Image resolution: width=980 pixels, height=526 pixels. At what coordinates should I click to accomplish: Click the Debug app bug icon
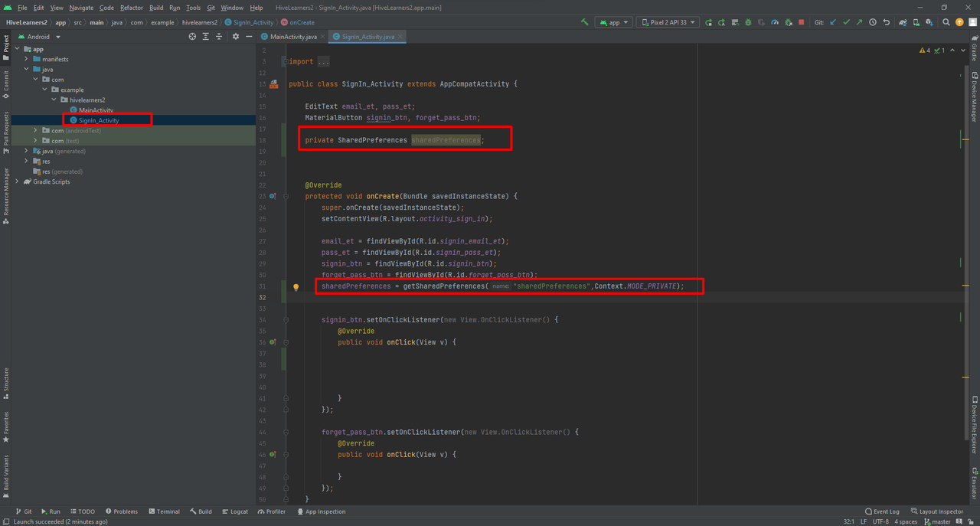748,22
